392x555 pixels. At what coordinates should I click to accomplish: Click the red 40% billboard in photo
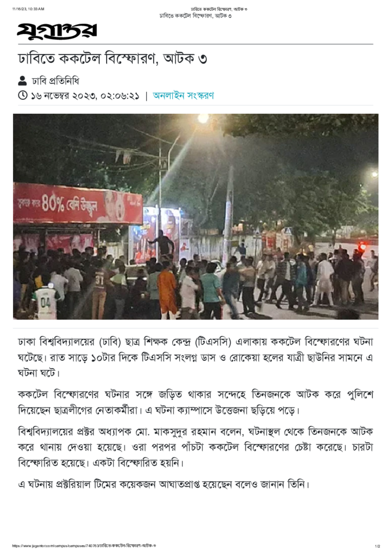(78, 203)
